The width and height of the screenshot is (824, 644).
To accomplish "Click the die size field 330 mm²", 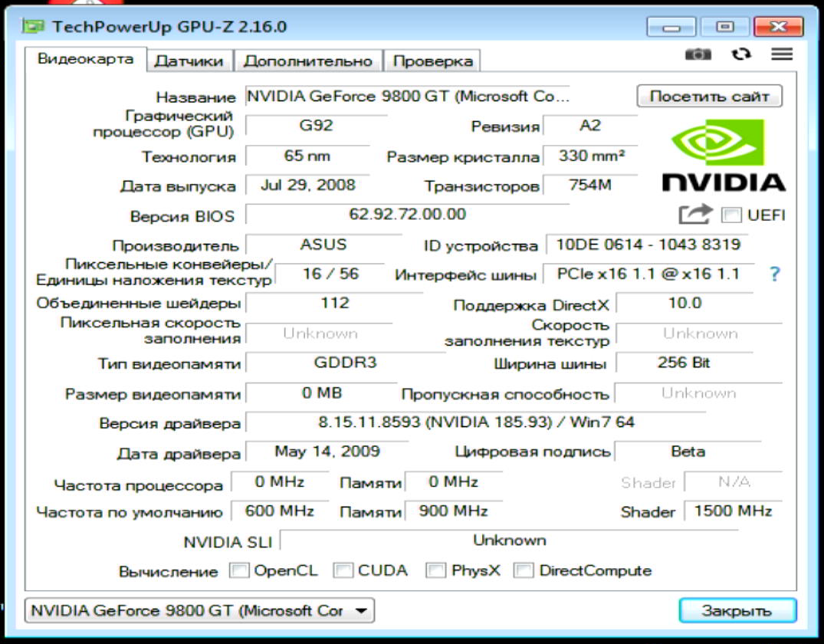I will 590,156.
